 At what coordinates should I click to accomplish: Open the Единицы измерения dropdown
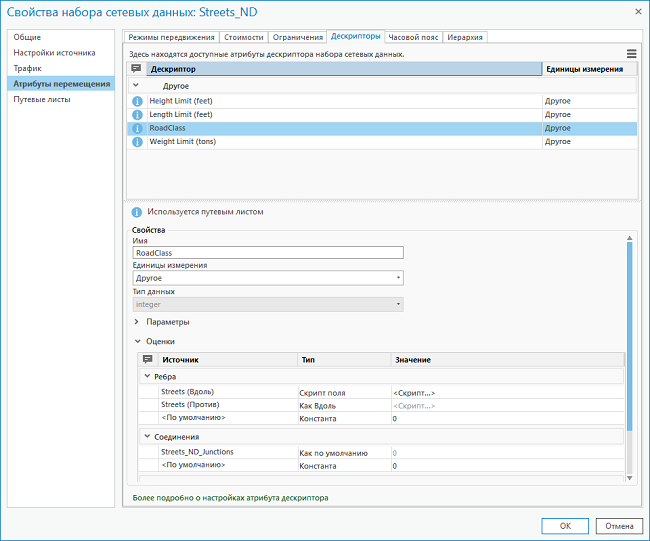268,278
